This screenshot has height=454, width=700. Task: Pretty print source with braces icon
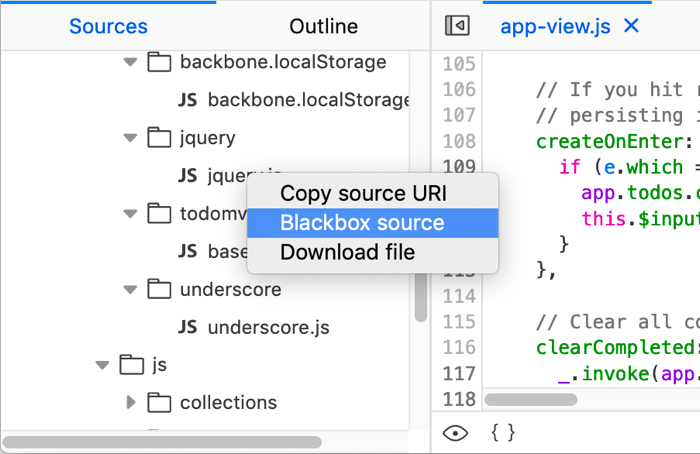(503, 433)
